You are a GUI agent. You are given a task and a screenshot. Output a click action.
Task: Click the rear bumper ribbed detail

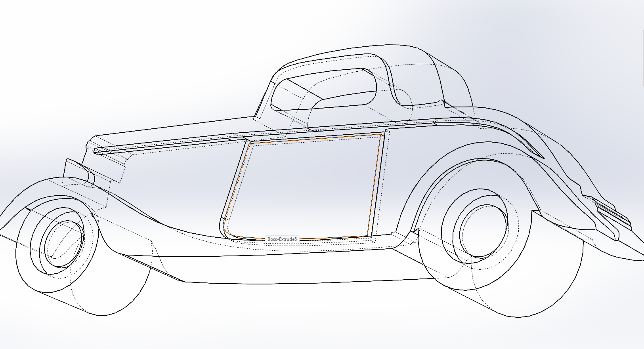click(x=612, y=211)
